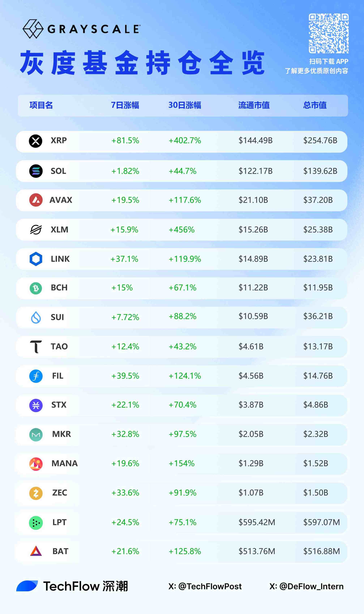Click the Filecoin FIL icon
364x614 pixels.
[36, 376]
